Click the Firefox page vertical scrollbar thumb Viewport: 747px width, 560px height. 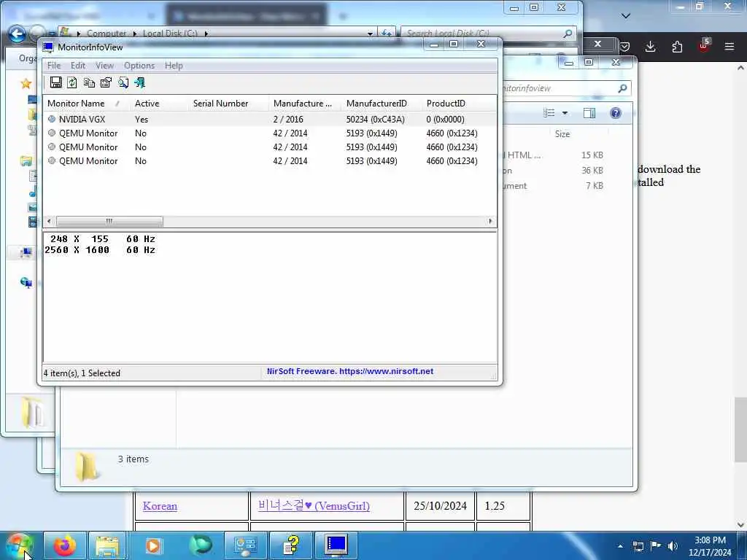click(740, 429)
